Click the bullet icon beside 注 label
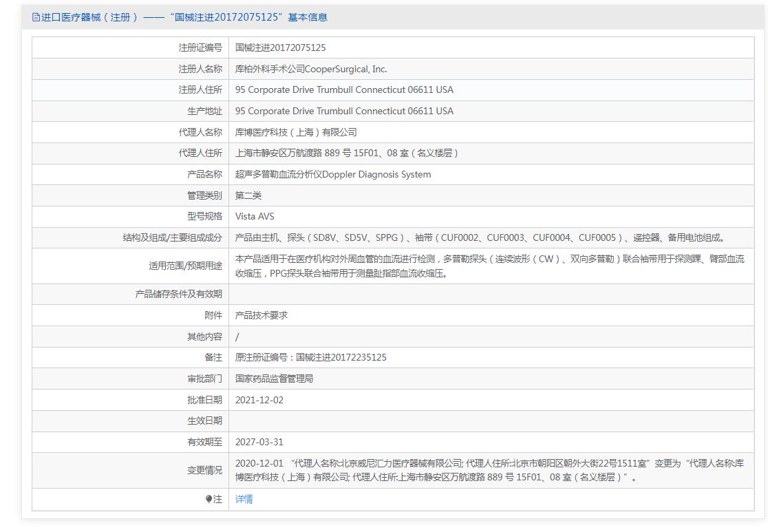The image size is (768, 532). coord(209,499)
